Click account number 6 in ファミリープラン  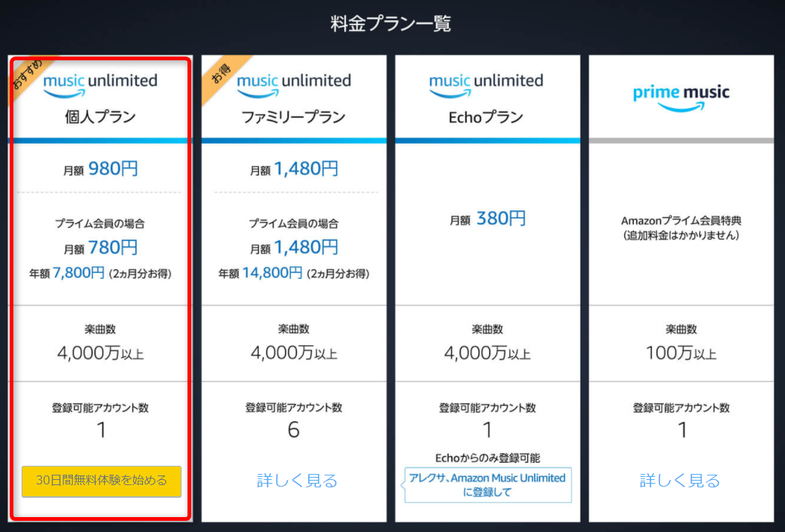(294, 430)
